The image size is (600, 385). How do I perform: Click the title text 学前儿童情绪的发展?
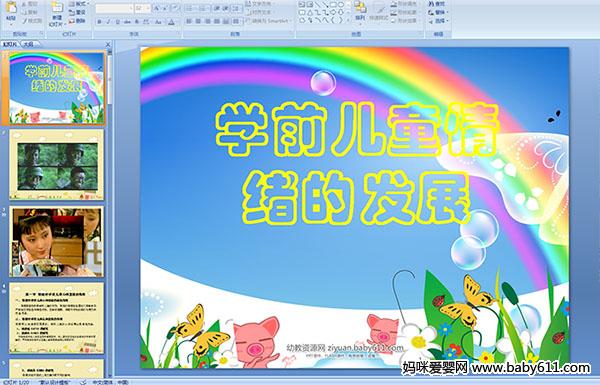click(x=357, y=164)
